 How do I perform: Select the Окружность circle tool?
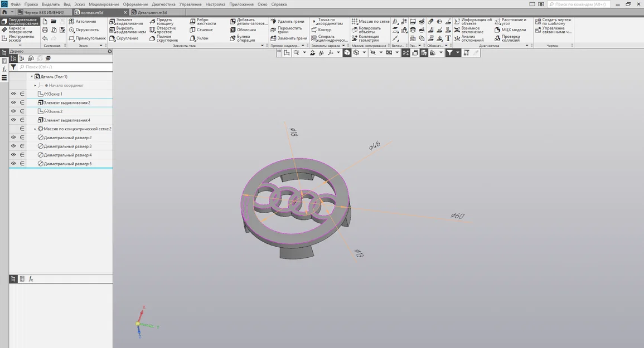click(x=84, y=30)
